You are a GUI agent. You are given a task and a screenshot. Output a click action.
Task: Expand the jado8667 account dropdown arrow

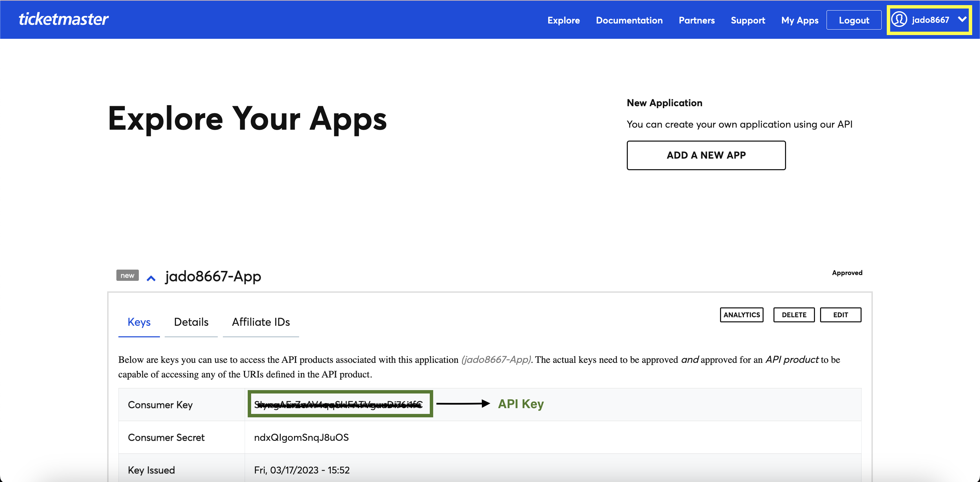click(962, 19)
